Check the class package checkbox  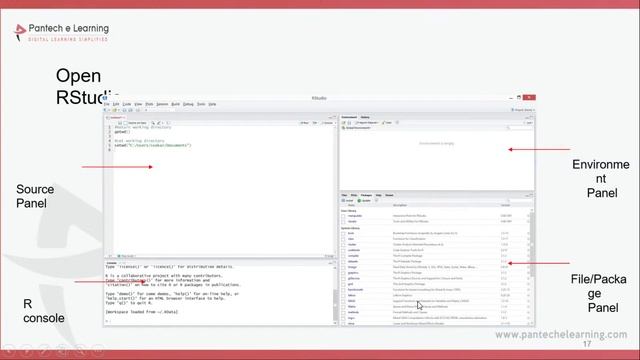point(343,239)
